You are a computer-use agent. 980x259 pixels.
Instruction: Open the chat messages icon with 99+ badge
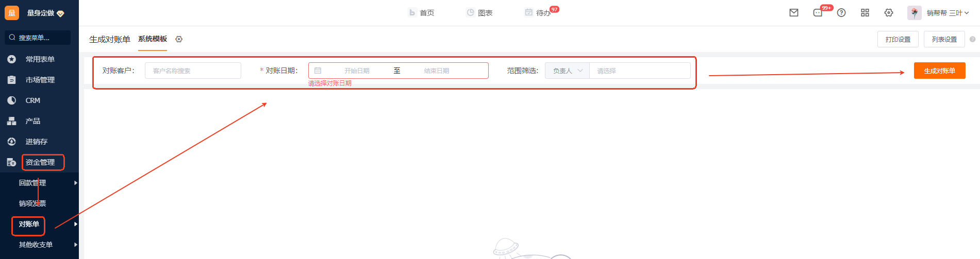pyautogui.click(x=818, y=13)
